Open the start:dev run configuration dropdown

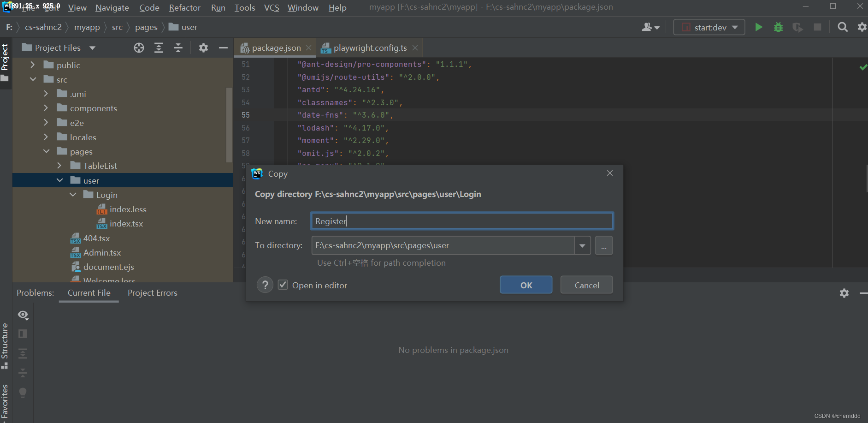coord(709,27)
